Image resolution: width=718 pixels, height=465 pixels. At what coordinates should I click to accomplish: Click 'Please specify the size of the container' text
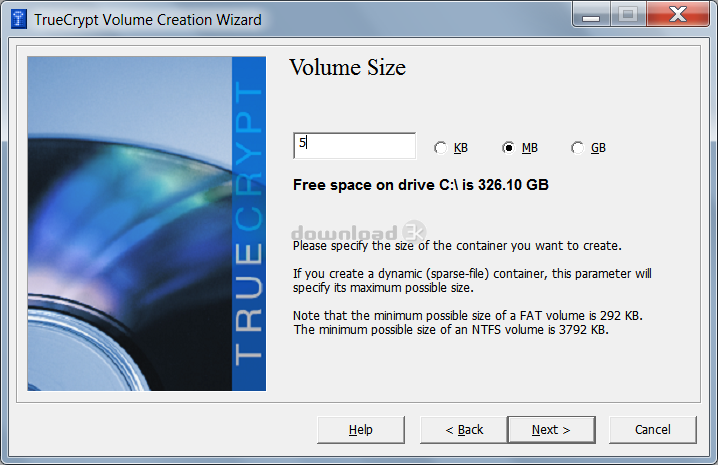(457, 246)
